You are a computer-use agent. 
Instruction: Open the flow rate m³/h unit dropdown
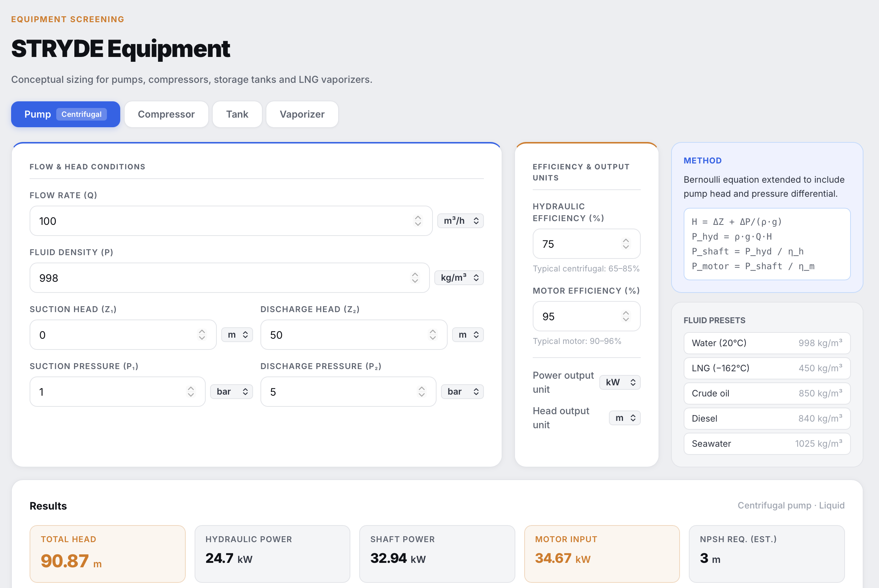pyautogui.click(x=460, y=221)
